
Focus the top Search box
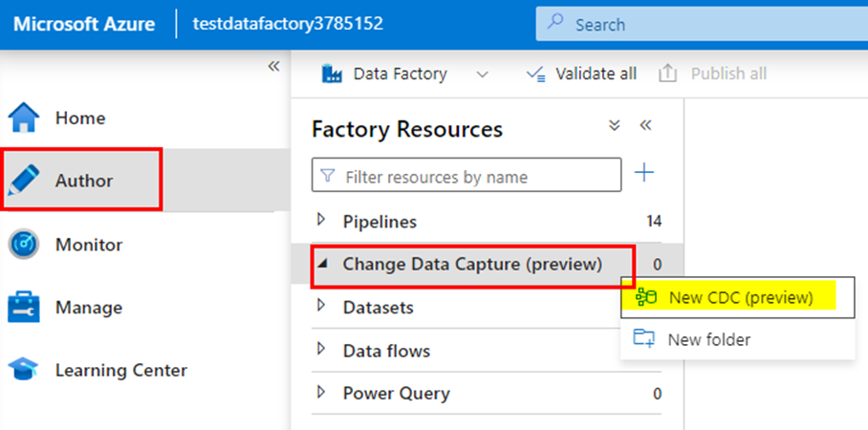tap(702, 24)
